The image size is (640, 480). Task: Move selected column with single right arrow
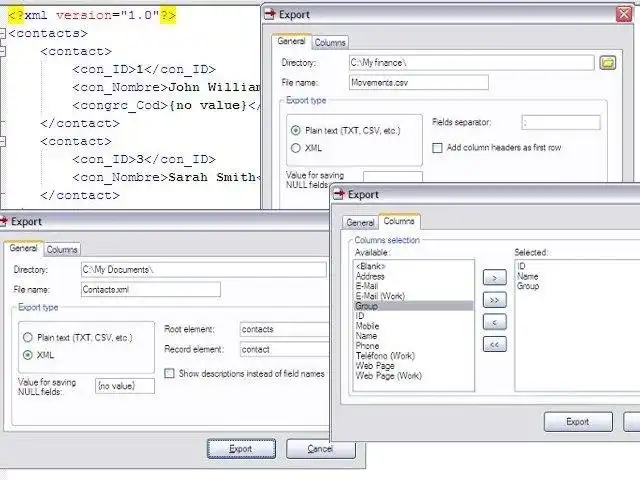494,278
